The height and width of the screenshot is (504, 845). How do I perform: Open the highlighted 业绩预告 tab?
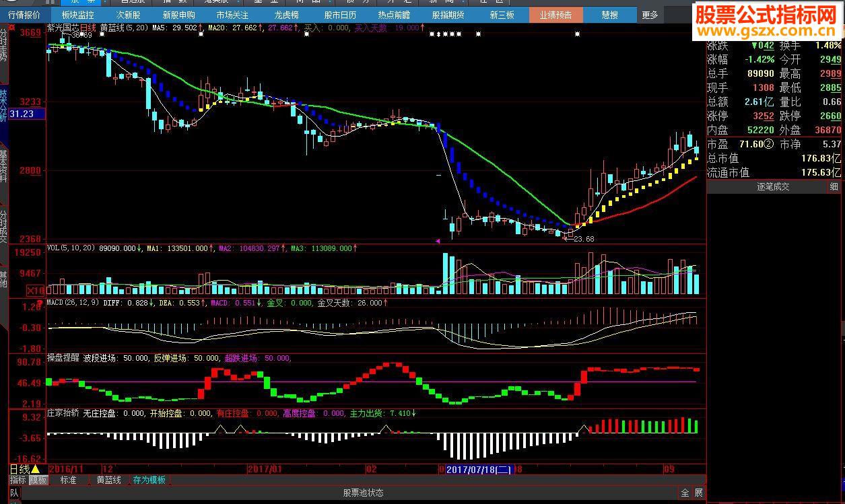555,15
